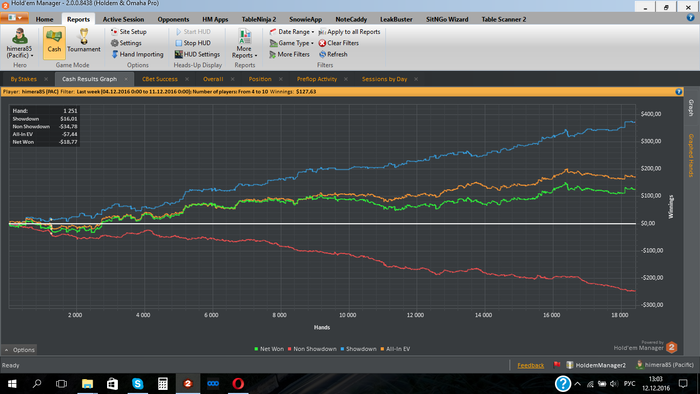Open Skype from the taskbar
Viewport: 700px width, 394px height.
coord(138,384)
